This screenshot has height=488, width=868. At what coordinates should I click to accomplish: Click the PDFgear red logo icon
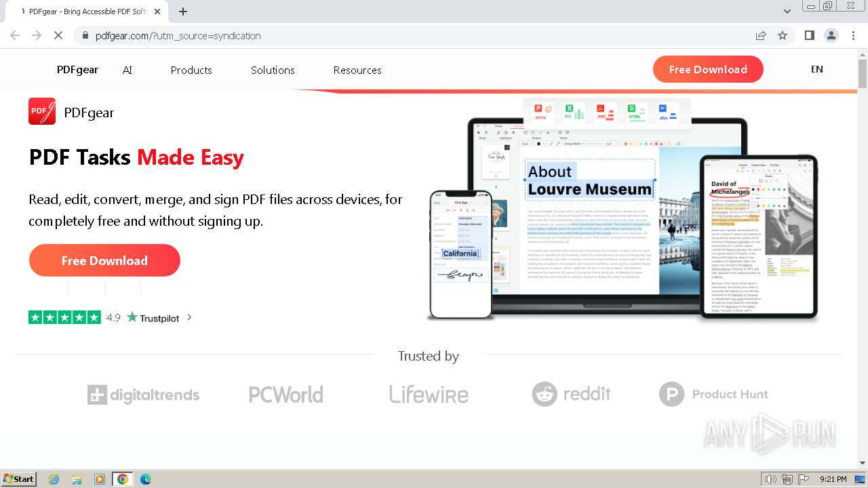pyautogui.click(x=42, y=111)
